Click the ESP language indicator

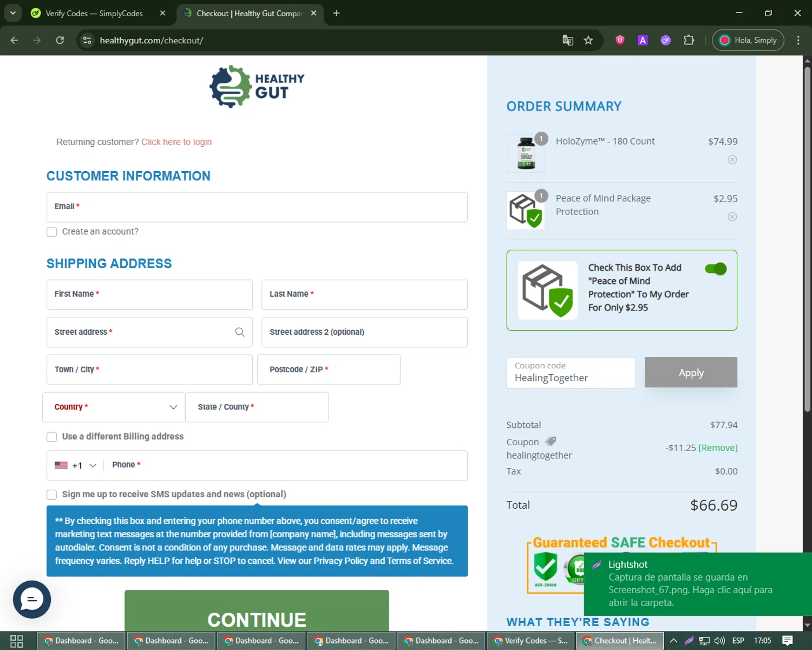pyautogui.click(x=738, y=641)
